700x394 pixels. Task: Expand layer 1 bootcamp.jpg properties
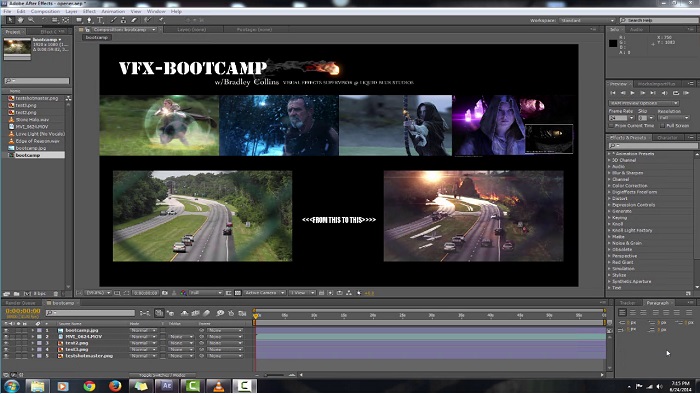(x=32, y=330)
